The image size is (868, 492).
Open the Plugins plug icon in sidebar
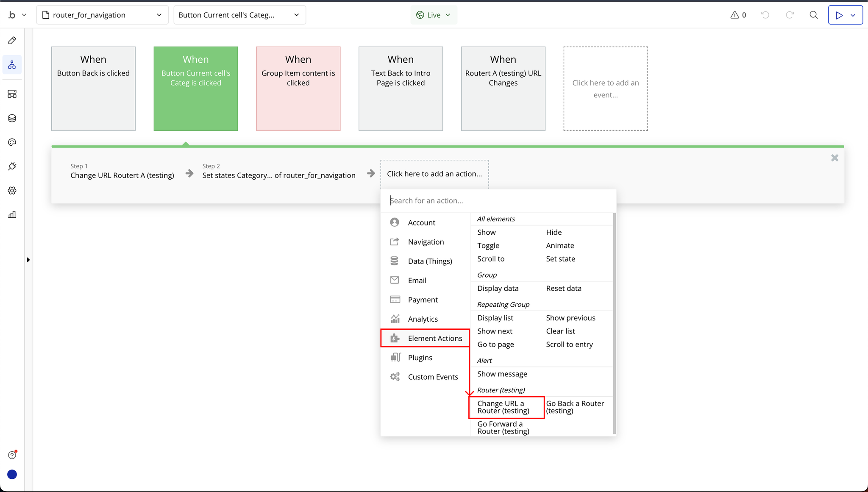(x=12, y=167)
